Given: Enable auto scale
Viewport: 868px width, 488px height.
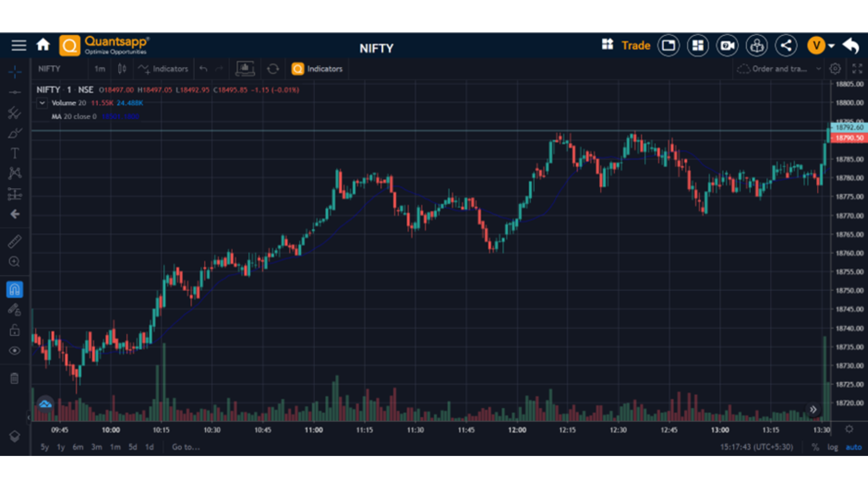Looking at the screenshot, I should [854, 447].
